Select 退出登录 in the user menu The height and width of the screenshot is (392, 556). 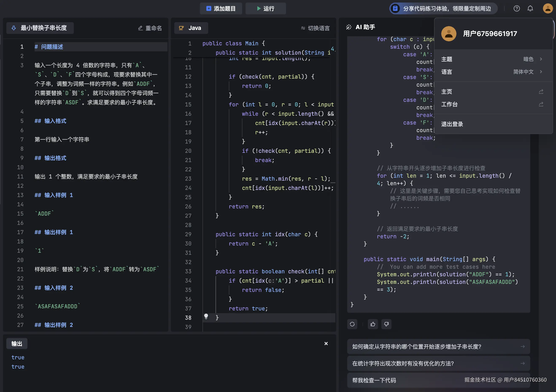[x=452, y=124]
